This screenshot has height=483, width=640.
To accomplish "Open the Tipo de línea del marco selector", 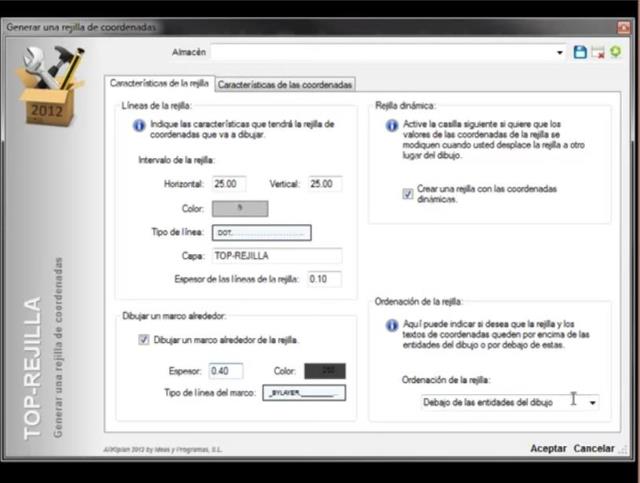I will coord(304,393).
